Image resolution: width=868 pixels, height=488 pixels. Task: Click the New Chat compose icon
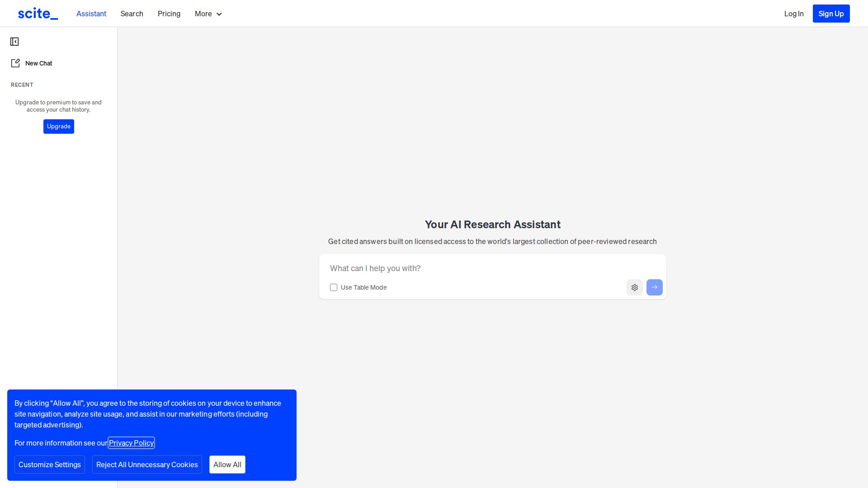(x=15, y=63)
